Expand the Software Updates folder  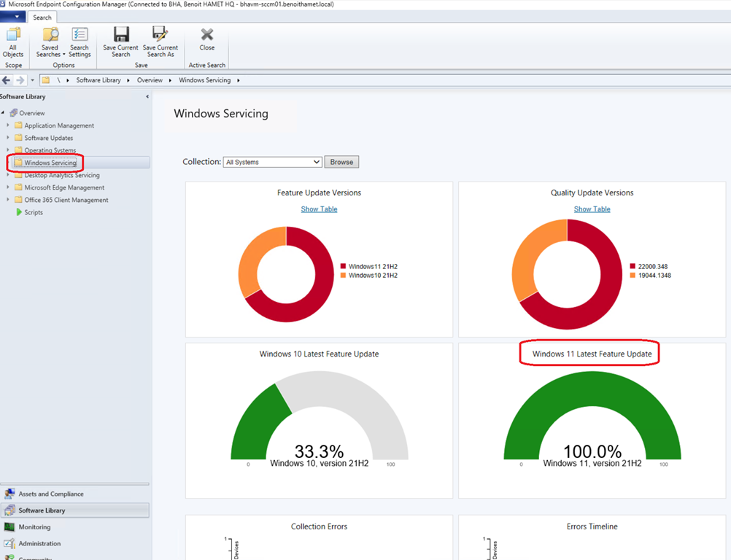pyautogui.click(x=9, y=138)
